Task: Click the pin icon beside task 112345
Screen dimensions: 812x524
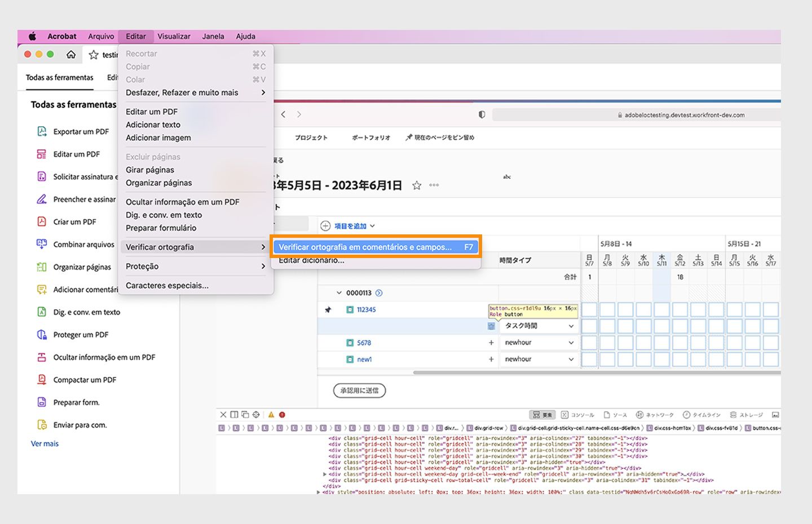Action: (x=328, y=309)
